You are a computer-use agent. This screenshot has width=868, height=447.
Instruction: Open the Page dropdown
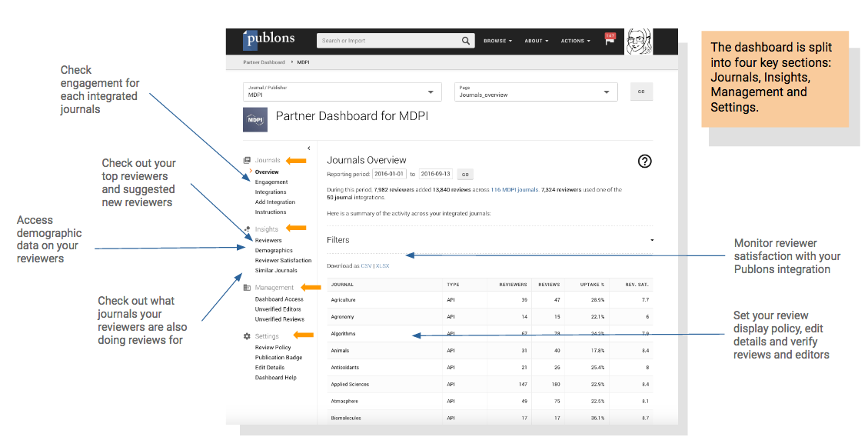[536, 92]
